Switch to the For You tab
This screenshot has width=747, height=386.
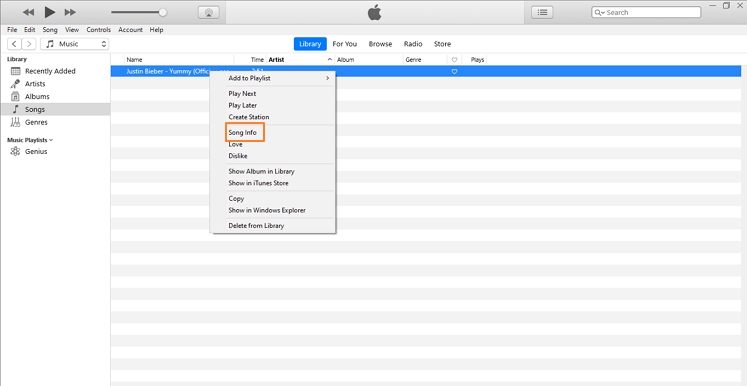tap(344, 44)
